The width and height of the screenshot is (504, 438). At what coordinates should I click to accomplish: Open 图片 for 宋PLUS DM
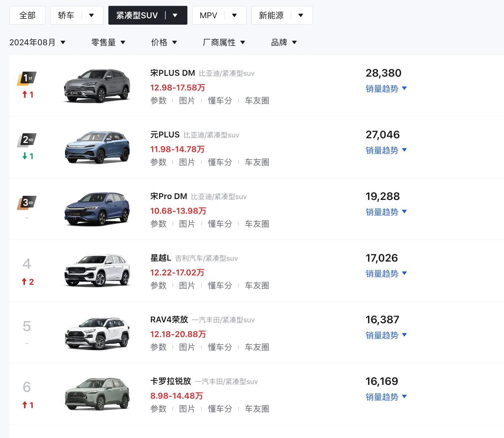(x=187, y=100)
